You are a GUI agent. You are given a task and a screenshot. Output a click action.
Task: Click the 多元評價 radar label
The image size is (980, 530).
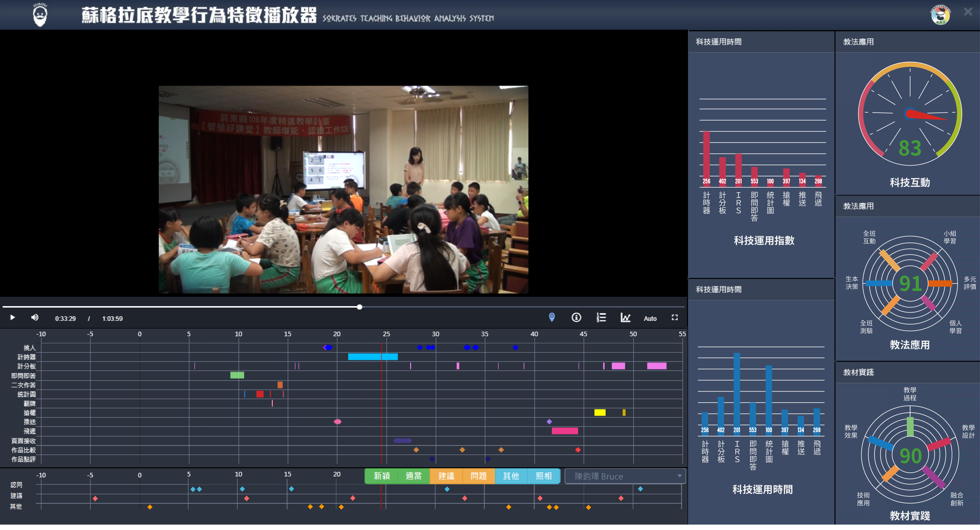(x=970, y=283)
